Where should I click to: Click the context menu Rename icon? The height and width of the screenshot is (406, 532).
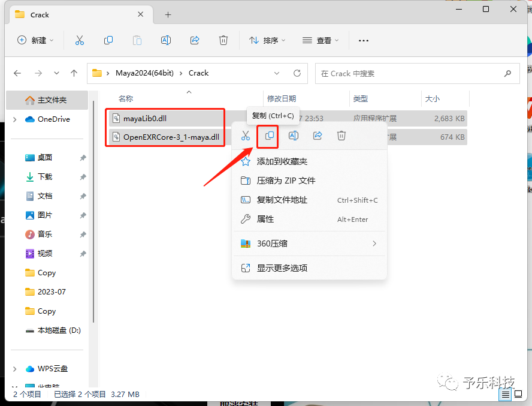[294, 136]
